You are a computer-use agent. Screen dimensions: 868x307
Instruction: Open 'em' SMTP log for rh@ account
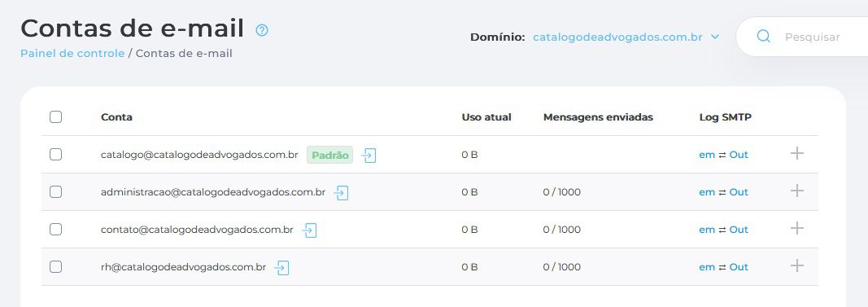tap(707, 267)
